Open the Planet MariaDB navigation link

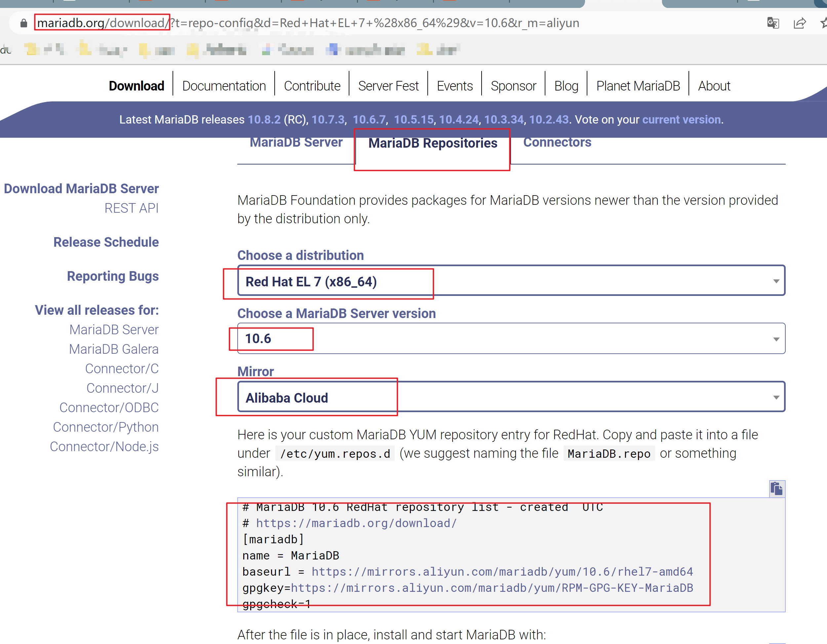[x=638, y=86]
